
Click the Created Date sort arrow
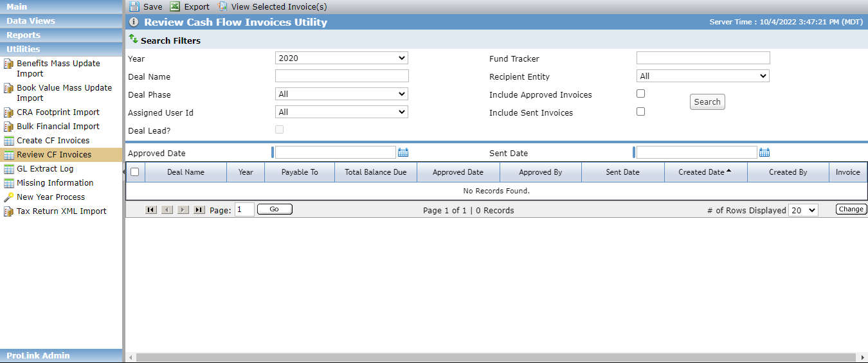[728, 171]
